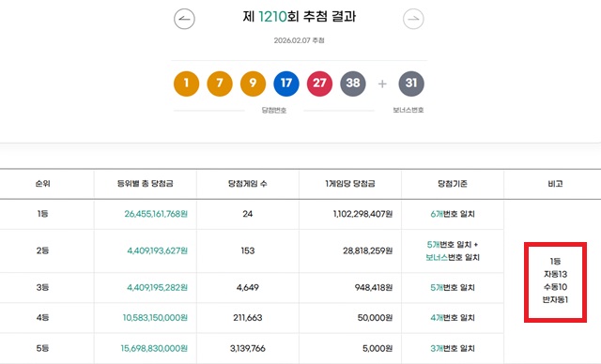
Task: Click winner count 3,139,766 for 5등
Action: [x=248, y=348]
